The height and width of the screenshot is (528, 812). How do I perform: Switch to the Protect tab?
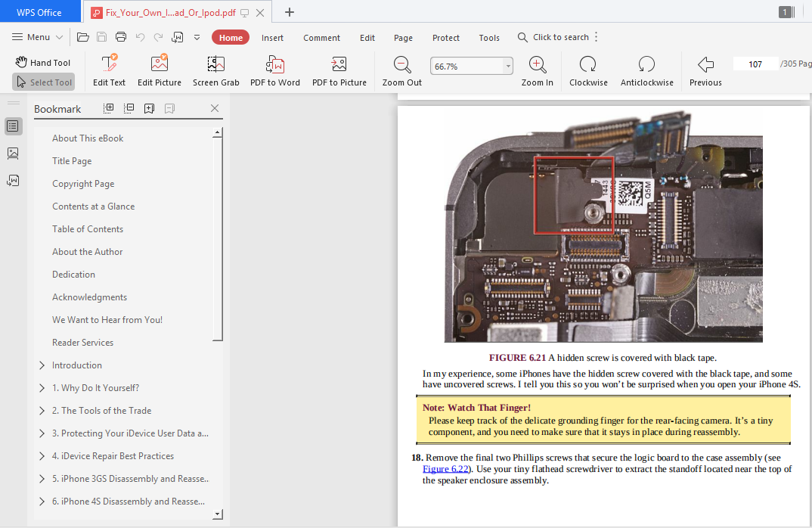click(446, 38)
